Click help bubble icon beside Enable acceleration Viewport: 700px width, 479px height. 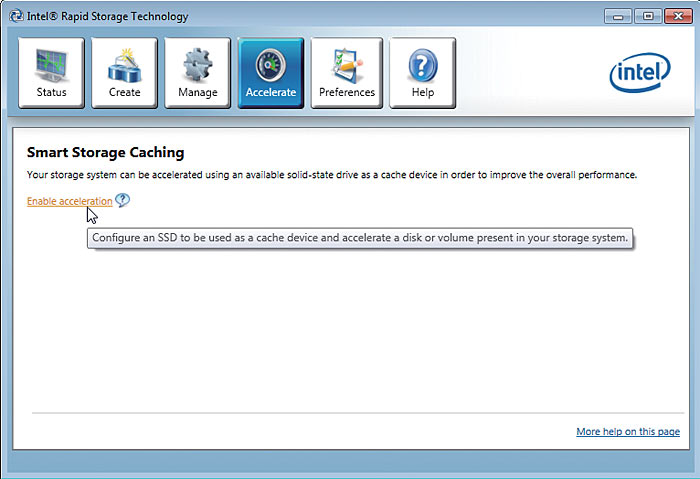coord(122,200)
